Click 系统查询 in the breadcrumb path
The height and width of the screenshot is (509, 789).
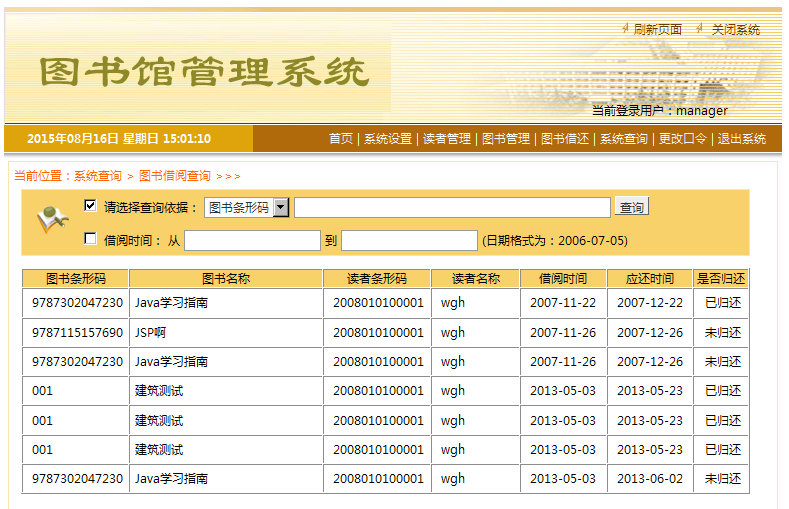click(x=98, y=176)
